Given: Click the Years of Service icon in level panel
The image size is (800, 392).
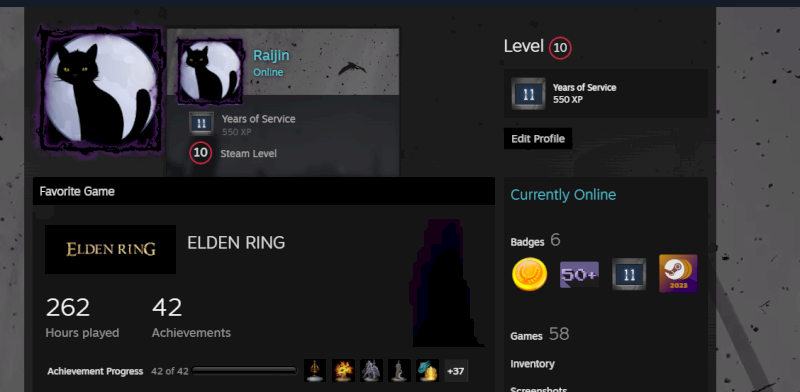Looking at the screenshot, I should click(x=528, y=93).
